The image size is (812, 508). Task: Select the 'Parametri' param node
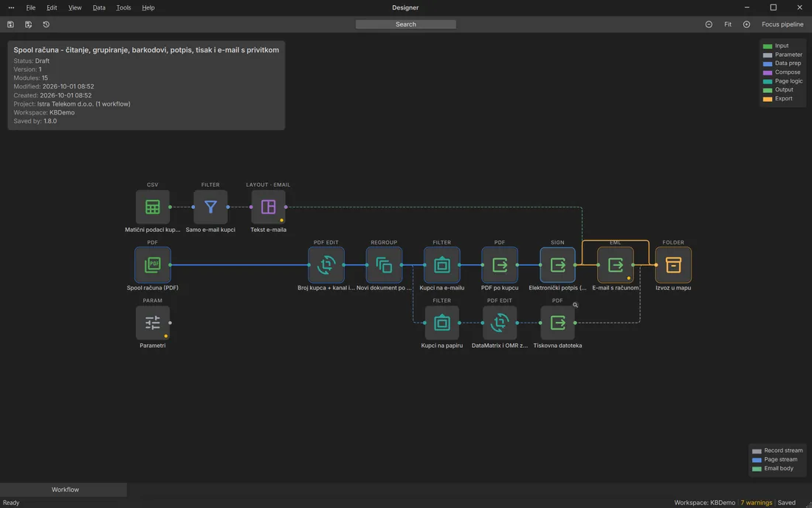click(x=152, y=323)
